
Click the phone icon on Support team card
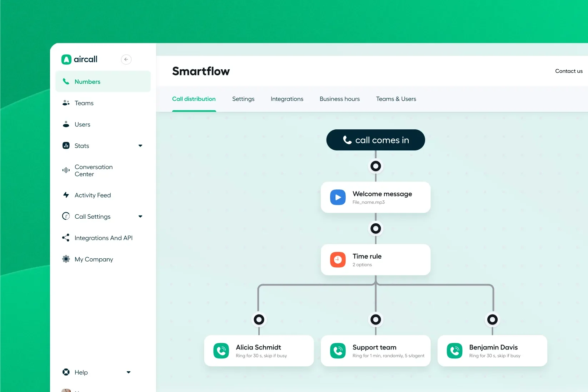tap(338, 351)
